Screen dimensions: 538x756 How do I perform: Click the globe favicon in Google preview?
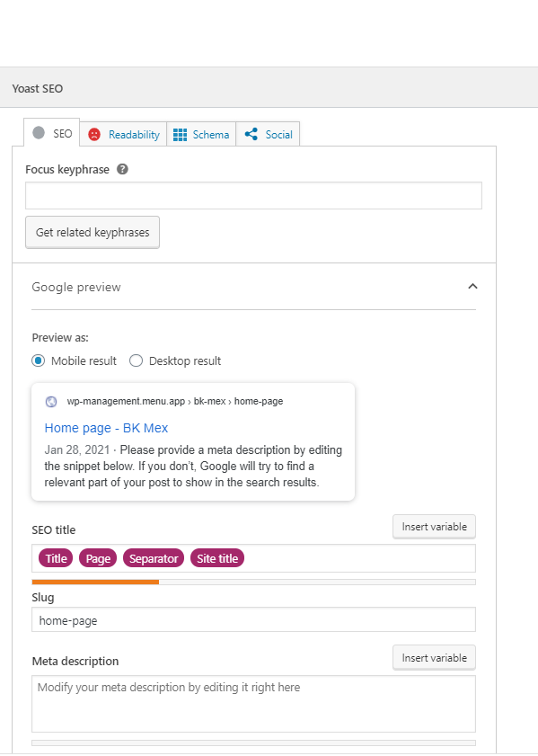click(x=51, y=402)
